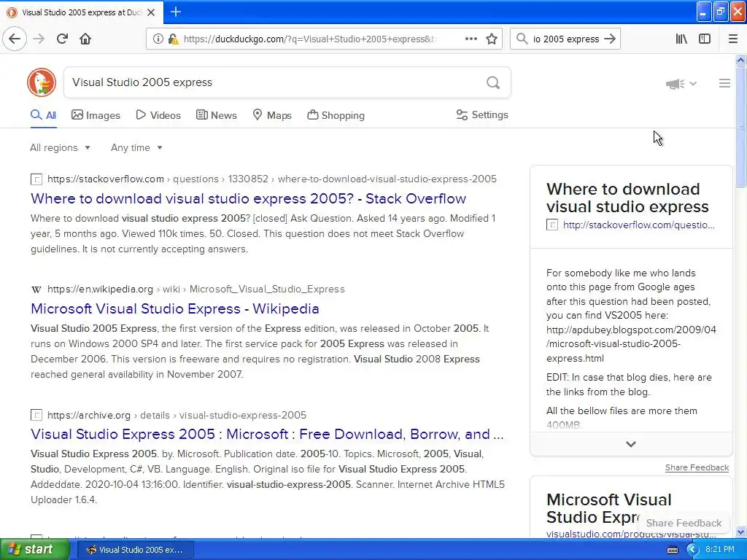The image size is (747, 560).
Task: Open sidebar stackoverflow.com question URL link
Action: point(639,225)
